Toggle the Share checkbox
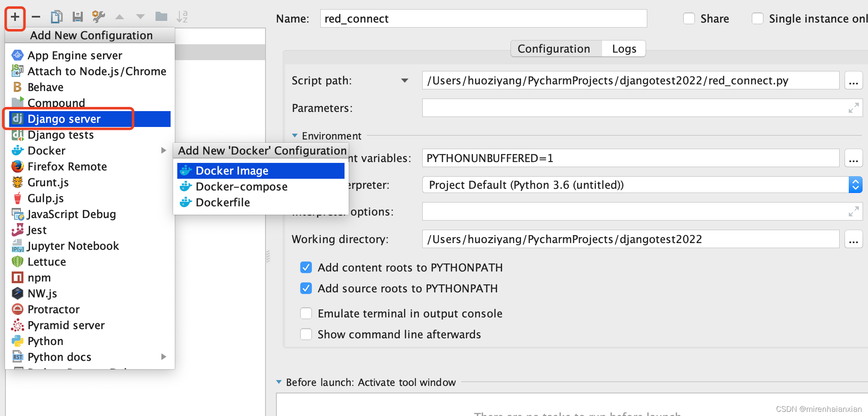Viewport: 868px width, 416px height. pos(689,19)
